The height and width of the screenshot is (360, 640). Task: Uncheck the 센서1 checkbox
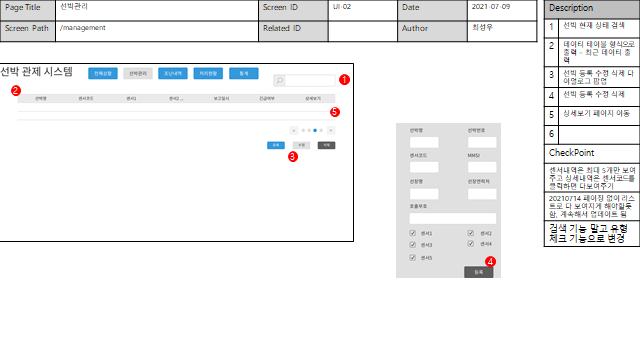[413, 233]
